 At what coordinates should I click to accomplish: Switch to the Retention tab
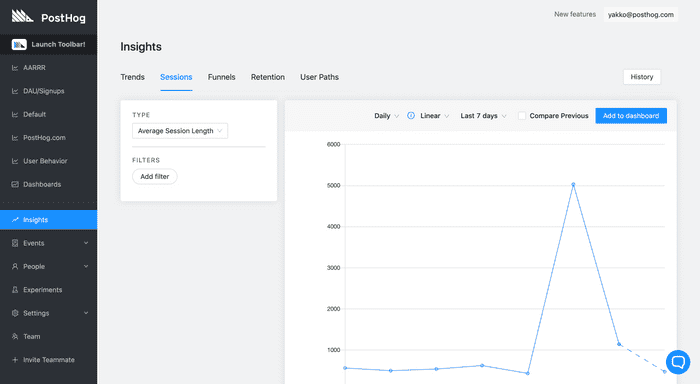point(267,77)
